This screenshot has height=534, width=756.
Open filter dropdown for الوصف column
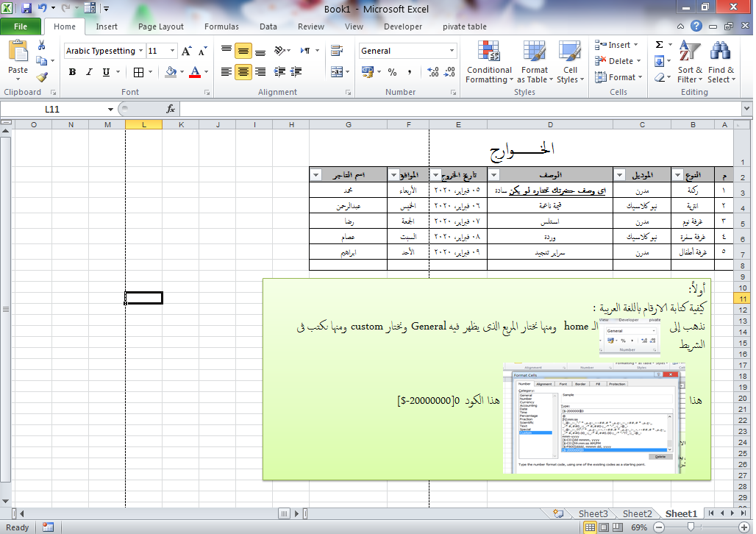pyautogui.click(x=494, y=174)
